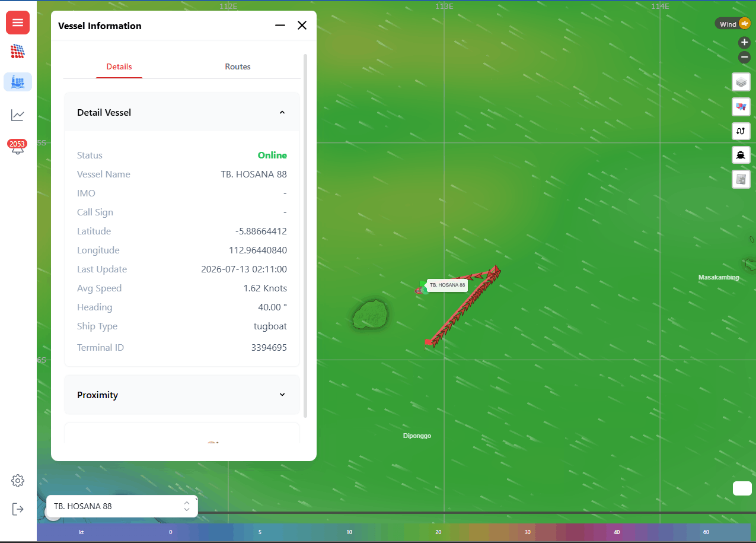The image size is (756, 543).
Task: Click the Online status value
Action: 272,155
